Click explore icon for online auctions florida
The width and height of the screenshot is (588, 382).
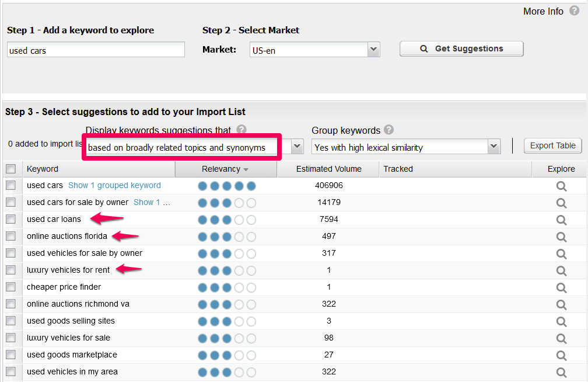click(x=561, y=237)
